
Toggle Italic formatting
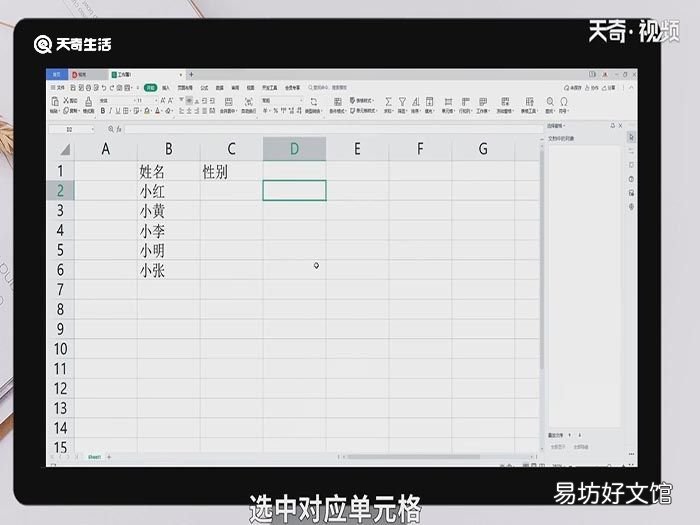pos(110,110)
